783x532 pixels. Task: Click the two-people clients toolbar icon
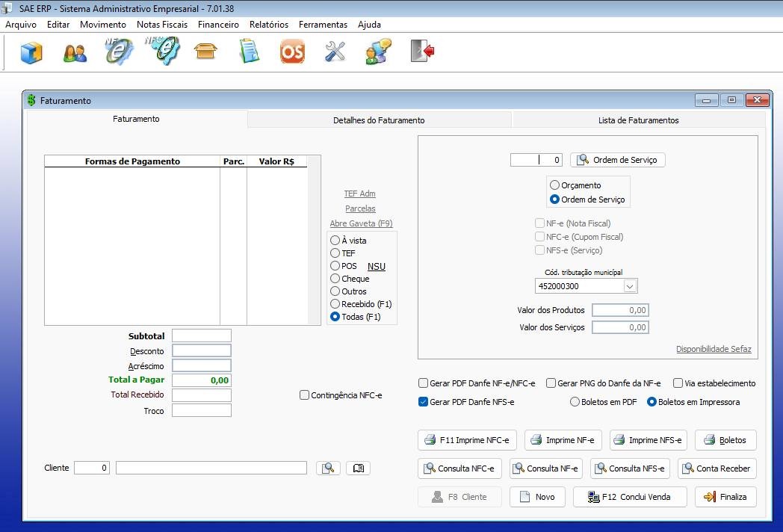[75, 52]
